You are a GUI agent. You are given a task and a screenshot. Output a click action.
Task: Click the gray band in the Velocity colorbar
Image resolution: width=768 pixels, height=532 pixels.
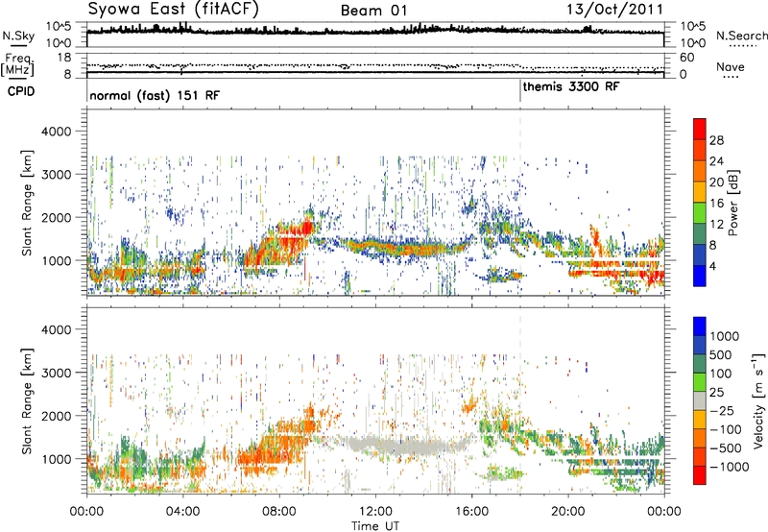(700, 401)
